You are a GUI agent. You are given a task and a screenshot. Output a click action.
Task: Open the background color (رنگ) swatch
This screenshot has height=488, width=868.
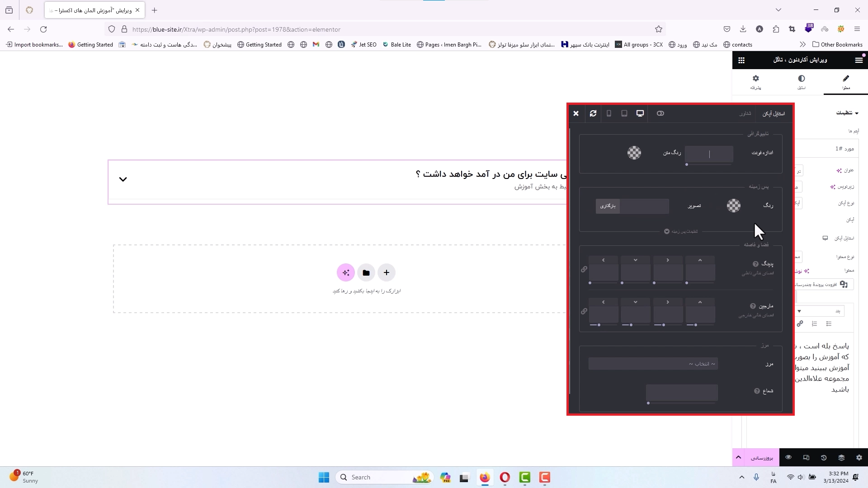point(734,206)
